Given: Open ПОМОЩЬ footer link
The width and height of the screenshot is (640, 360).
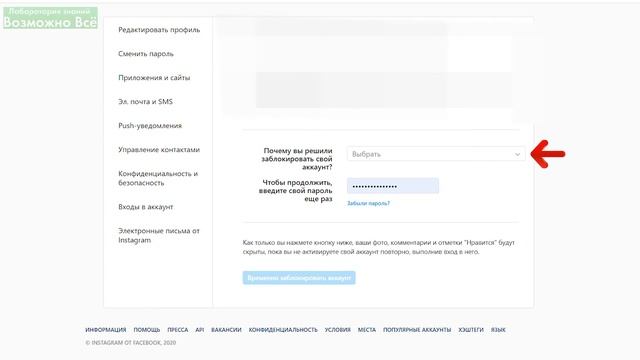Looking at the screenshot, I should pos(147,330).
